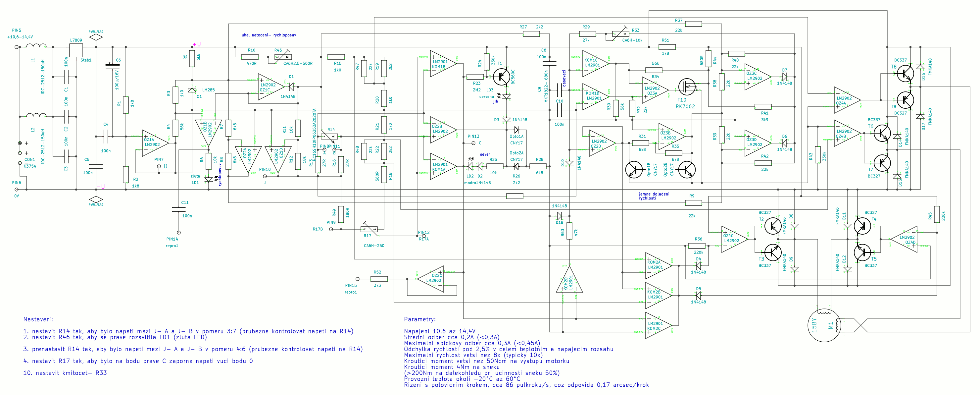The image size is (980, 395).
Task: Select the PIN5 power input terminal
Action: 16,47
